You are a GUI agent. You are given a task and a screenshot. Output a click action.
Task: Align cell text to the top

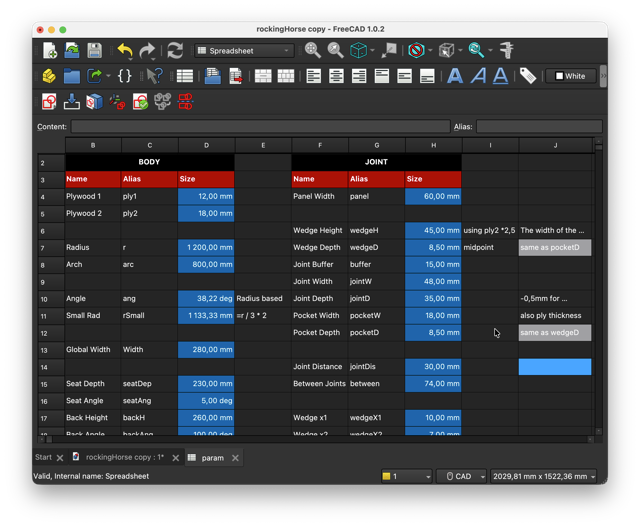(382, 76)
